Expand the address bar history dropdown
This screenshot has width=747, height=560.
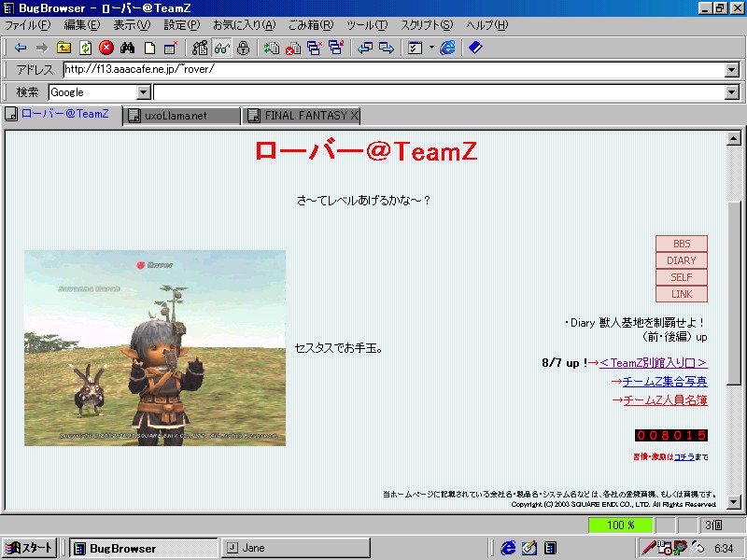[x=732, y=70]
